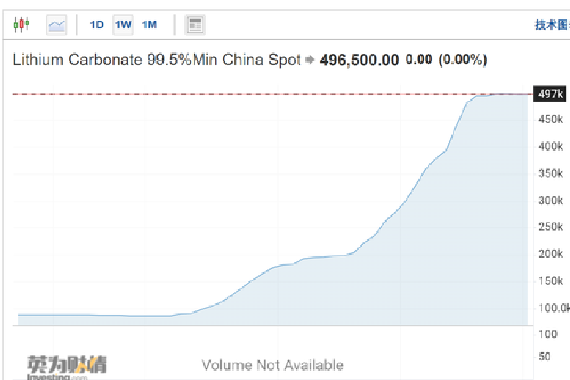Image resolution: width=570 pixels, height=380 pixels.
Task: Open the news panel icon in toolbar
Action: 195,25
